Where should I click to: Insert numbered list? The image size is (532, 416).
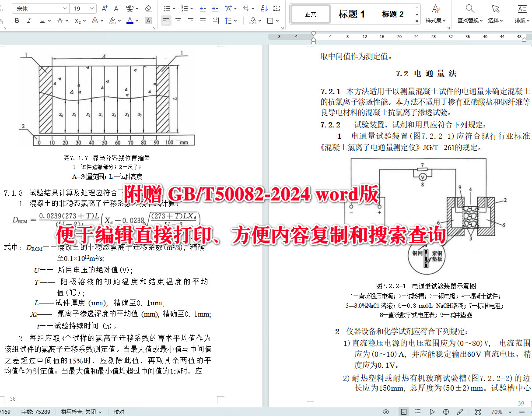pos(184,8)
